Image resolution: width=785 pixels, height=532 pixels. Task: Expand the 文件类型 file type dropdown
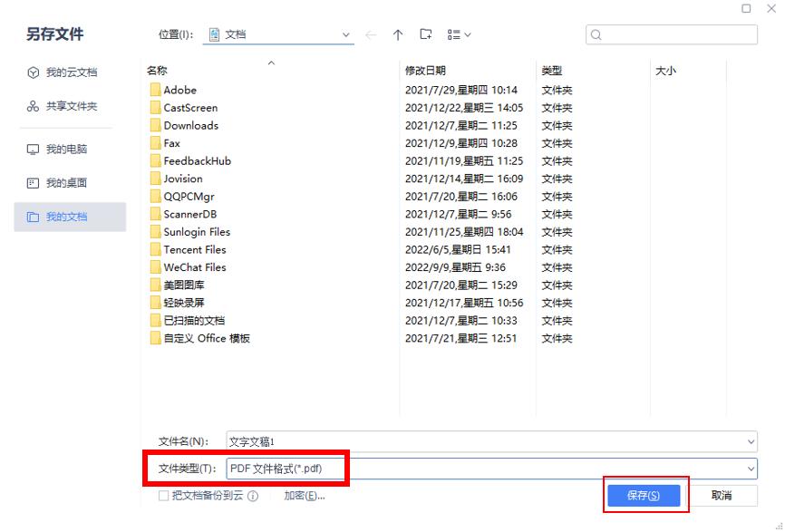[751, 469]
